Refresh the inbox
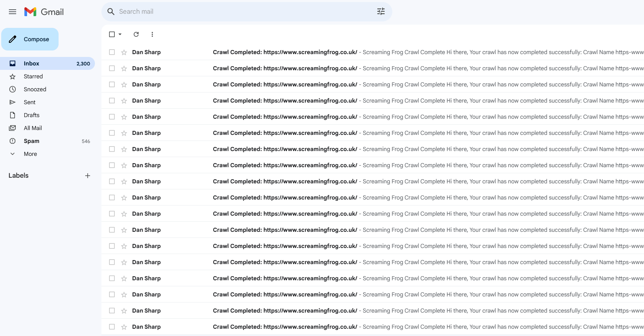 point(136,34)
